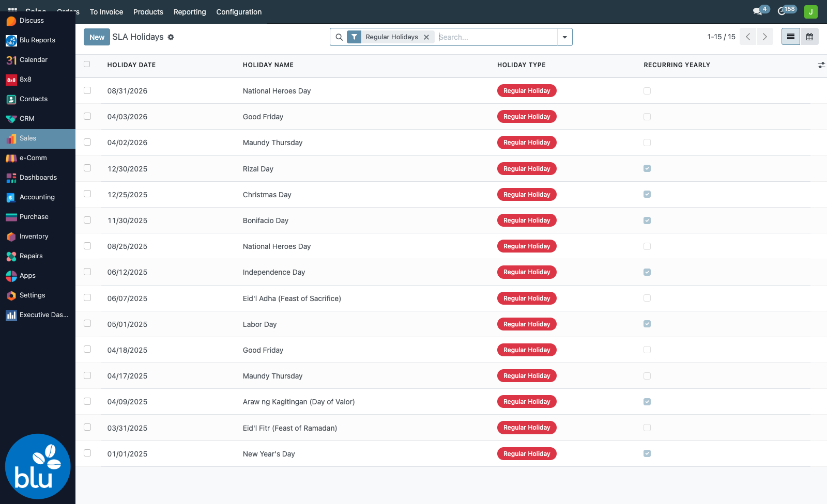Go to previous page of records
Viewport: 827px width, 504px height.
748,37
